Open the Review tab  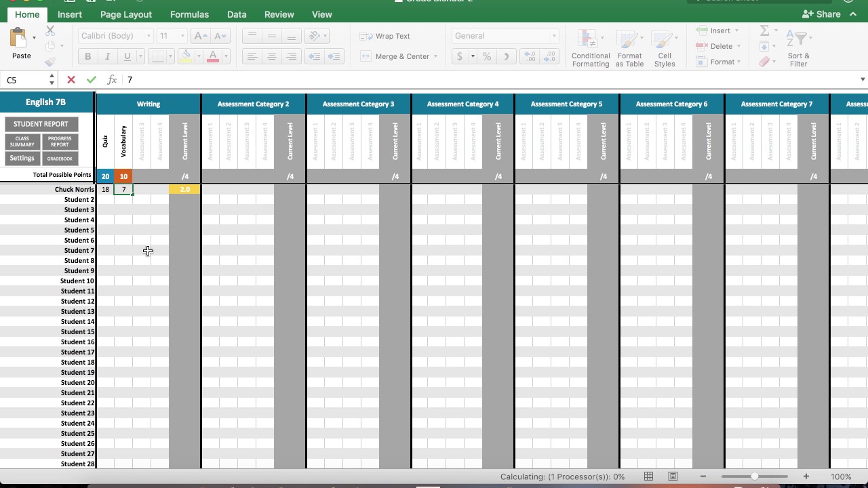point(279,14)
